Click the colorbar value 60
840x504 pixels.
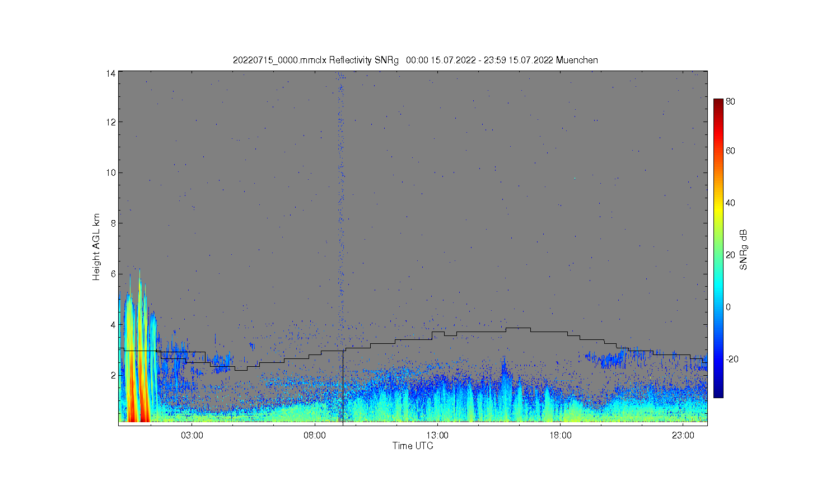coord(730,151)
